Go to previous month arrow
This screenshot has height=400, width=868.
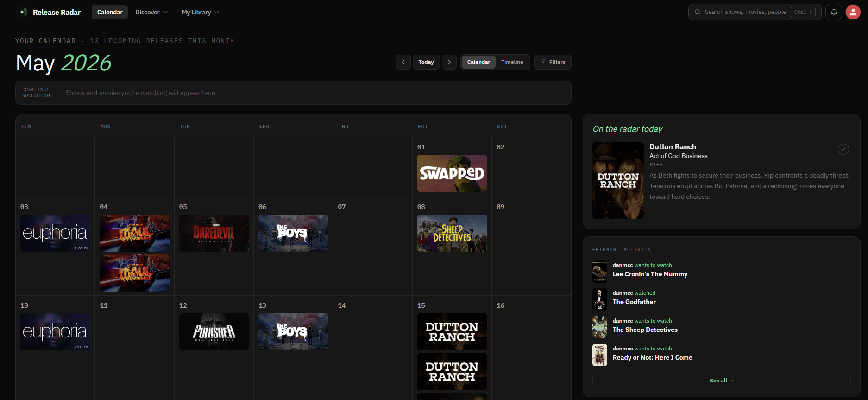403,62
